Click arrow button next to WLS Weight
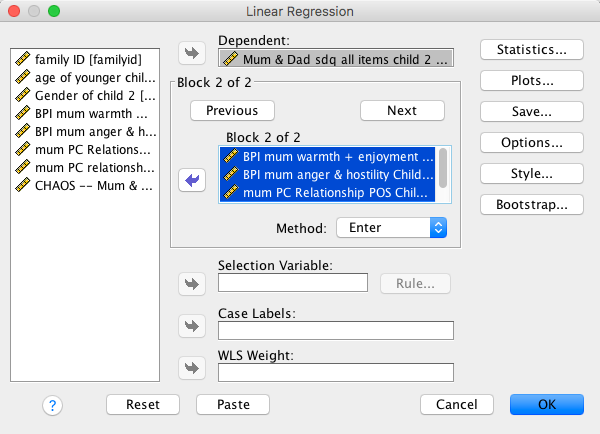600x434 pixels. pos(190,367)
